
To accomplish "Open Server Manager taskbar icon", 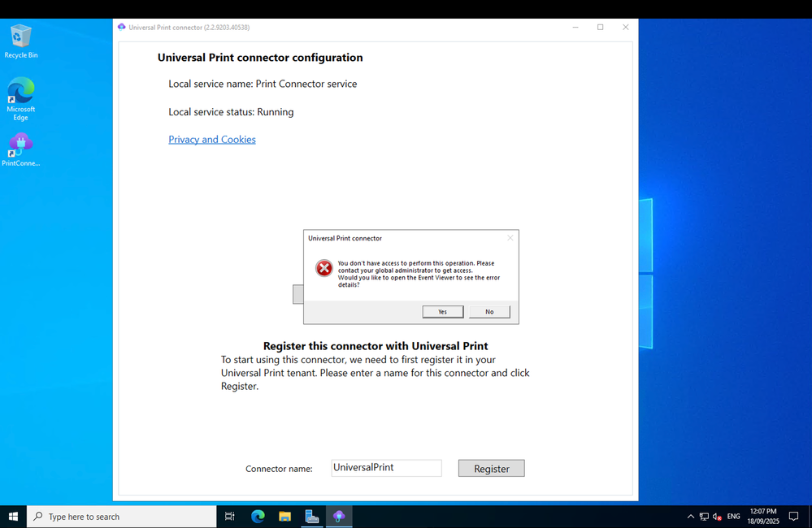I will click(x=312, y=517).
